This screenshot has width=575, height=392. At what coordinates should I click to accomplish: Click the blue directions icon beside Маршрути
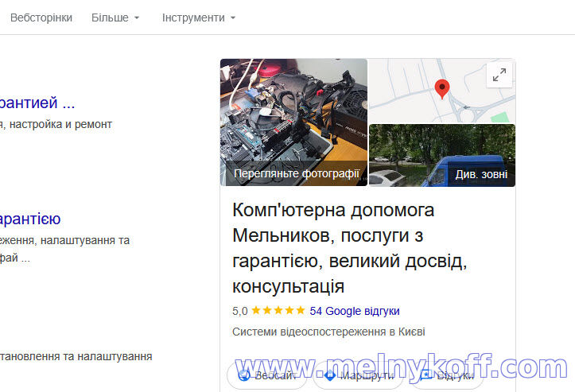pyautogui.click(x=330, y=375)
